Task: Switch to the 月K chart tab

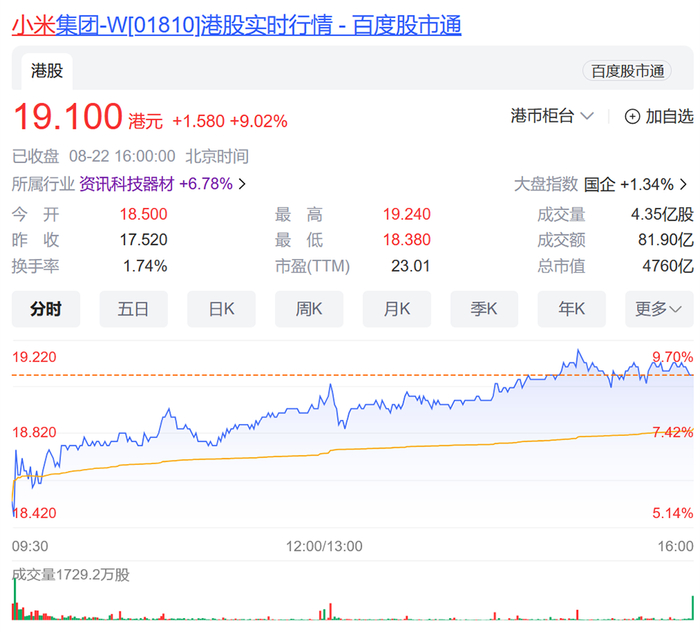Action: (397, 309)
